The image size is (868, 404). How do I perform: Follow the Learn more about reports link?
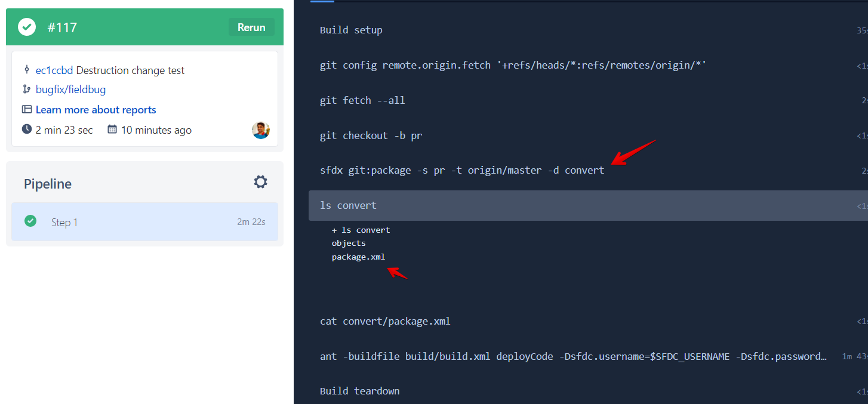96,110
